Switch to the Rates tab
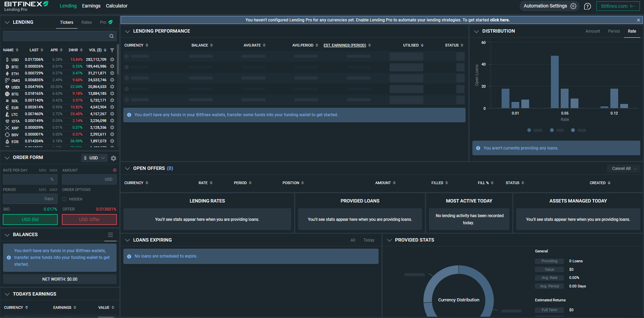This screenshot has width=644, height=318. [x=86, y=22]
